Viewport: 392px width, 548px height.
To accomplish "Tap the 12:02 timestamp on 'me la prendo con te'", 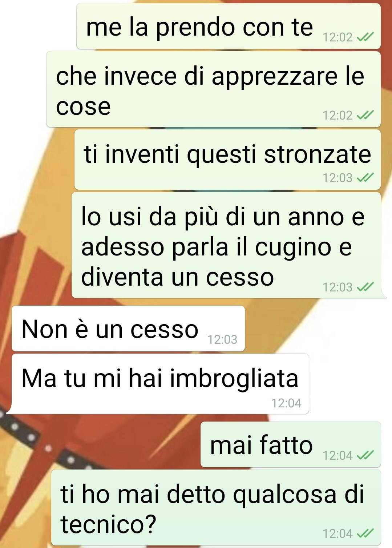I will point(338,37).
